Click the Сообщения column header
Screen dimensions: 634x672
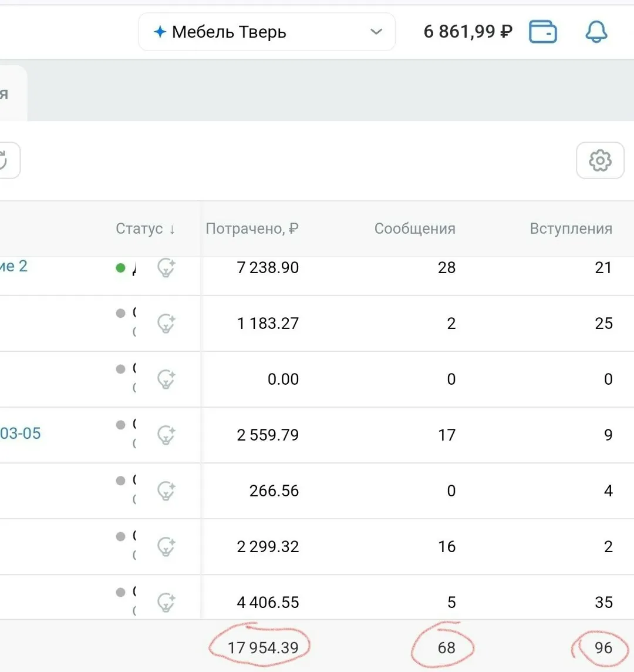click(414, 229)
